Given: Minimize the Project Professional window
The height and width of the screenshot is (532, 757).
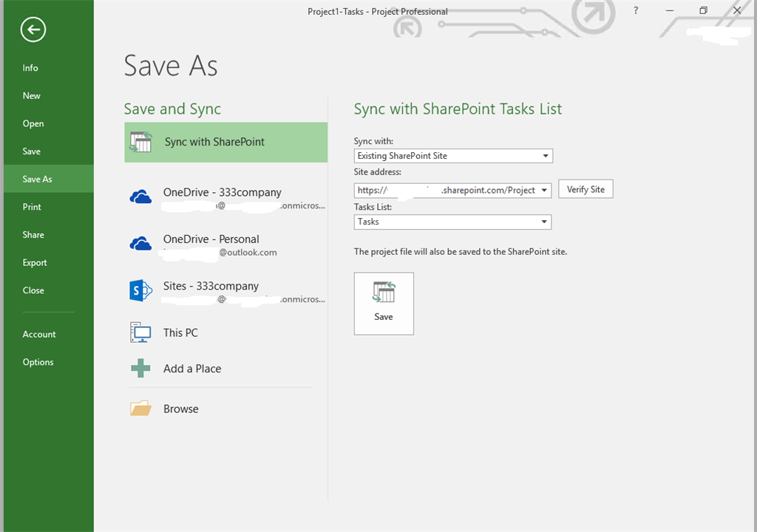Looking at the screenshot, I should tap(670, 10).
